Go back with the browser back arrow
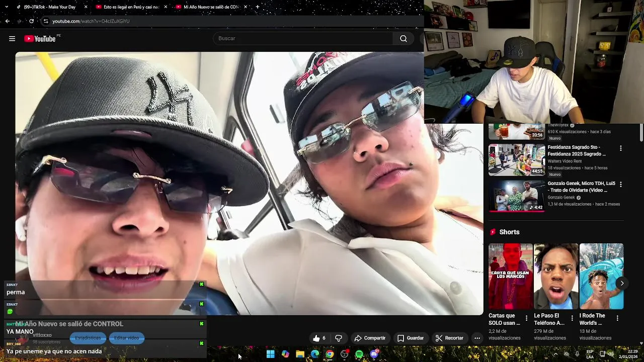Viewport: 644px width, 362px height. click(7, 21)
